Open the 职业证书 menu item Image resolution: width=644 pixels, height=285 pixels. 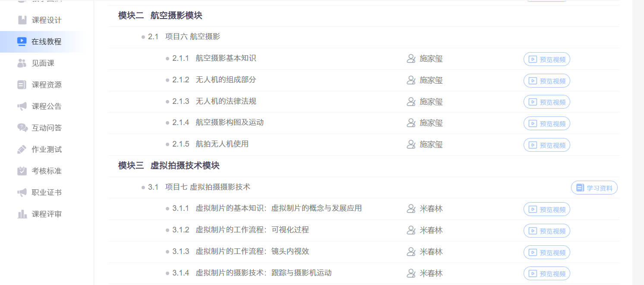(46, 193)
